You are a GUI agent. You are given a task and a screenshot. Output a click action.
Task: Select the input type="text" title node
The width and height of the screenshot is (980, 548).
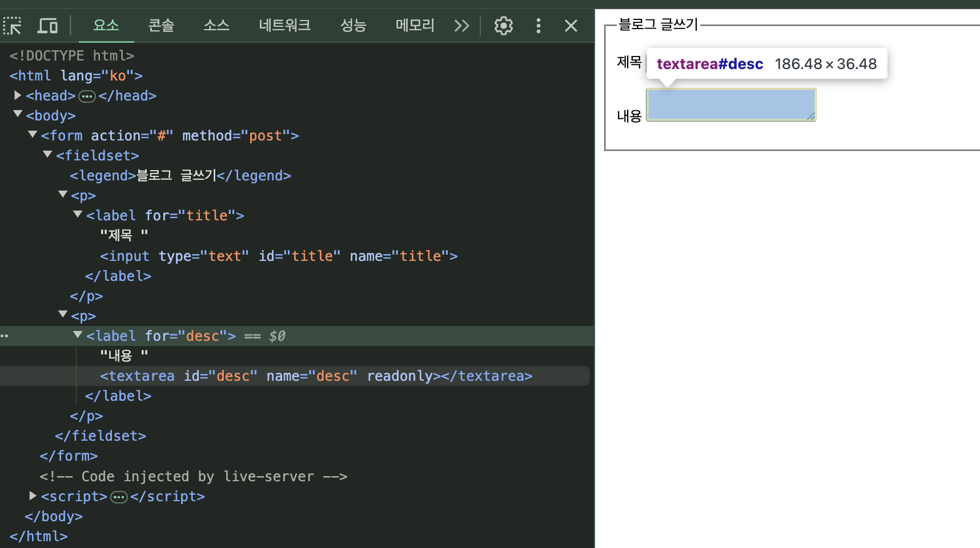click(x=279, y=256)
